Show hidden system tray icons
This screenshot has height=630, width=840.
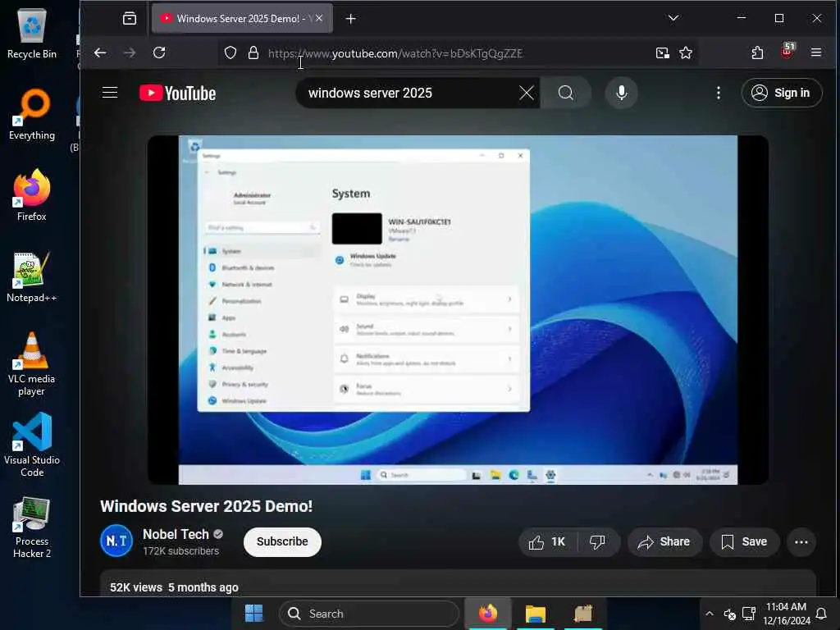pyautogui.click(x=710, y=614)
